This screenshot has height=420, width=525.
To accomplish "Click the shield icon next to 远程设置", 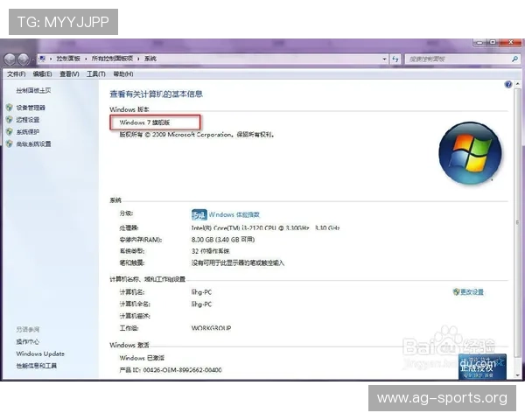I will tap(10, 120).
